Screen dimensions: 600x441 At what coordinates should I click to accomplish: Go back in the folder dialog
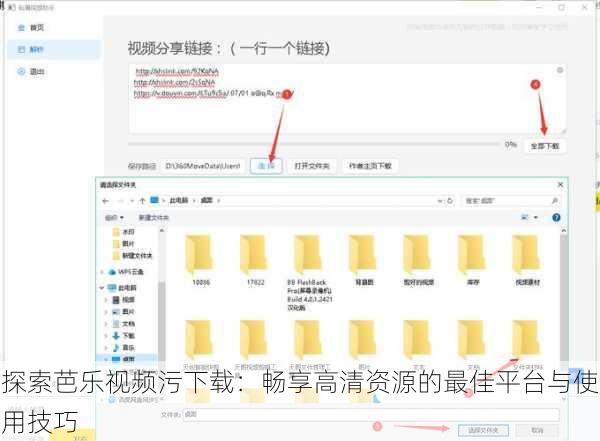pyautogui.click(x=106, y=201)
